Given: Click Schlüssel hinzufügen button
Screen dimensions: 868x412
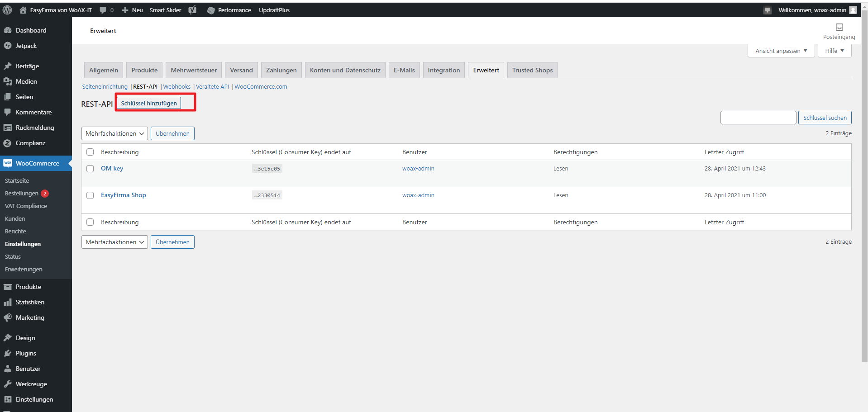Looking at the screenshot, I should [x=149, y=103].
